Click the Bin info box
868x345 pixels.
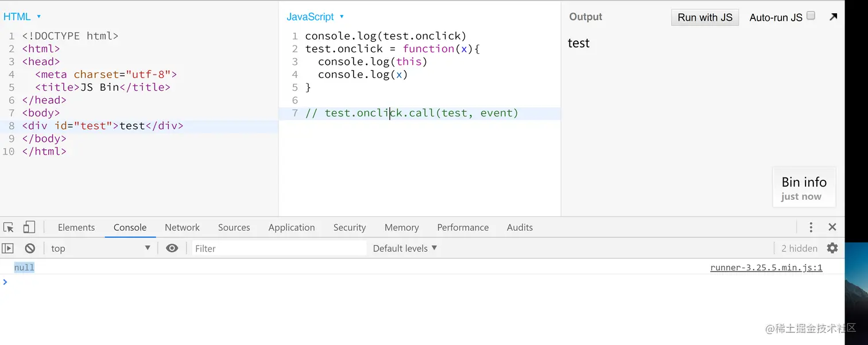pos(804,187)
